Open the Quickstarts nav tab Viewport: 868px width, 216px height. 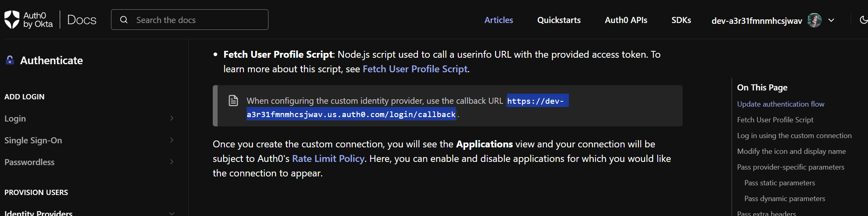pos(559,20)
